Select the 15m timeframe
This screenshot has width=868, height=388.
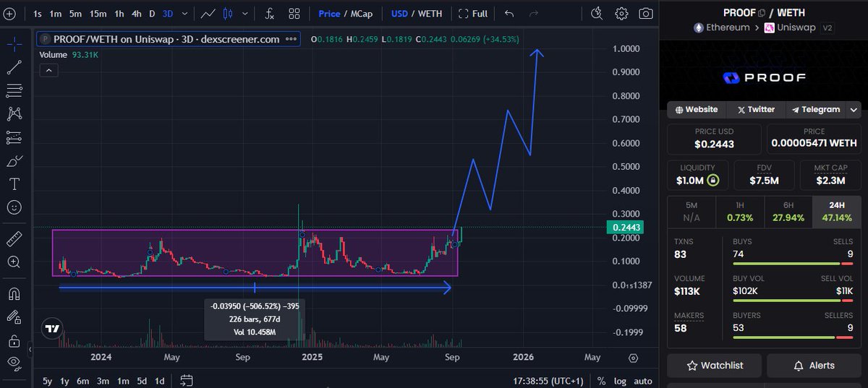pos(98,13)
